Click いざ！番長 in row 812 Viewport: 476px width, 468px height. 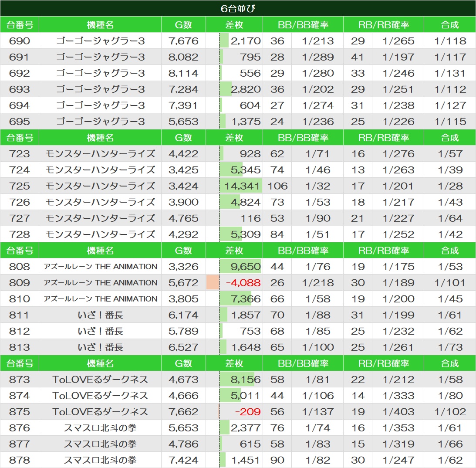point(100,331)
